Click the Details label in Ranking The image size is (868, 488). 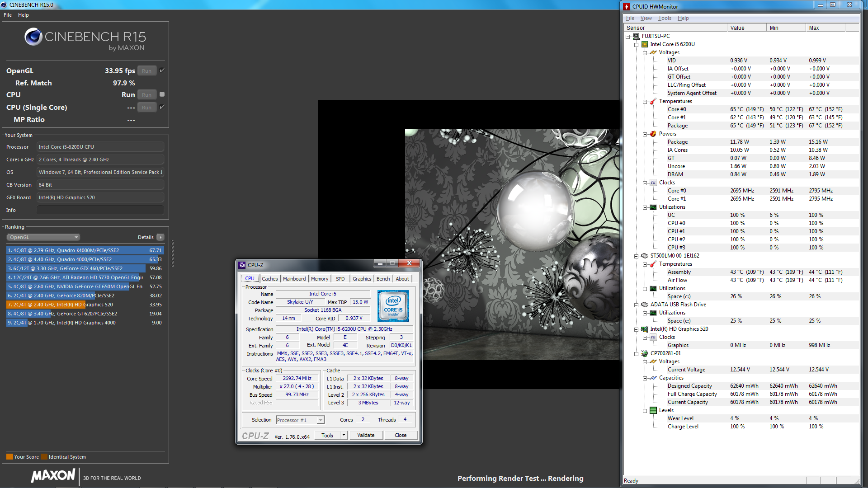(146, 237)
